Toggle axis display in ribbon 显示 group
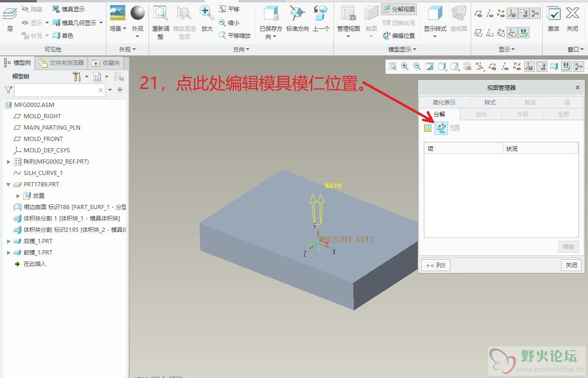Screen dimensions: 588x378 490,14
